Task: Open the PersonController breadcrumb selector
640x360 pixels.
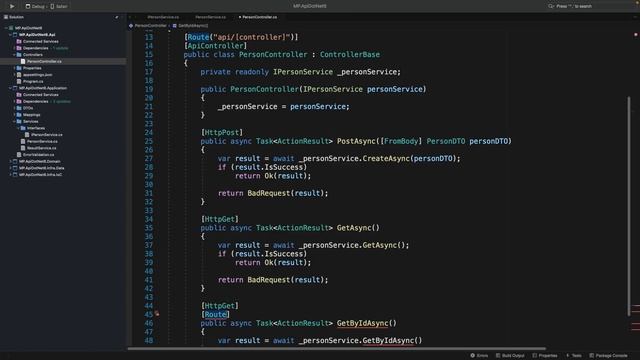Action: click(x=148, y=26)
